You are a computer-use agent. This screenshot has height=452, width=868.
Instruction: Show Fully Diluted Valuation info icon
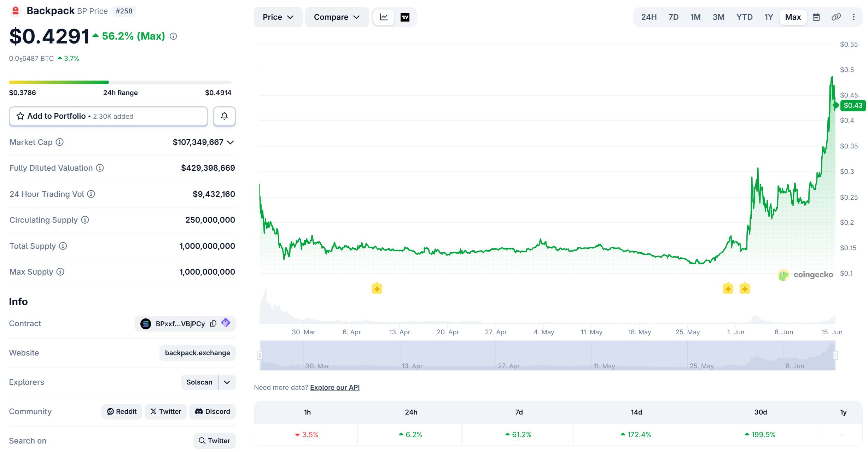[100, 168]
